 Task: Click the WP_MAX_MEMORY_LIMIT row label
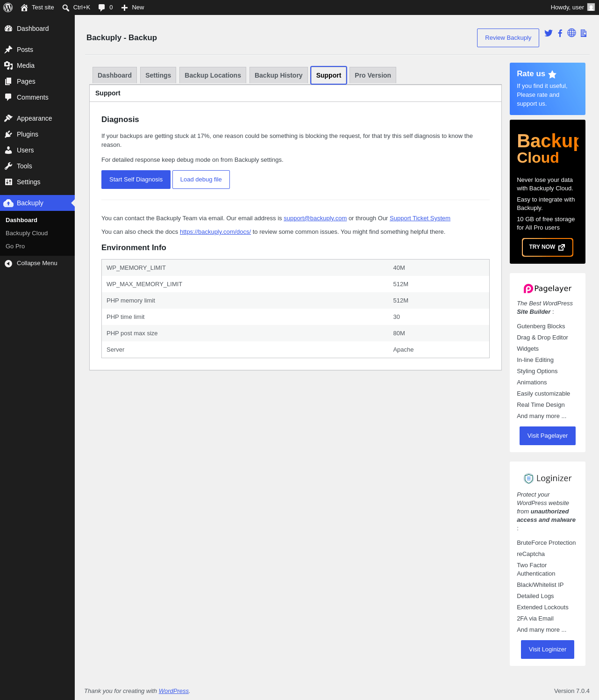coord(144,284)
